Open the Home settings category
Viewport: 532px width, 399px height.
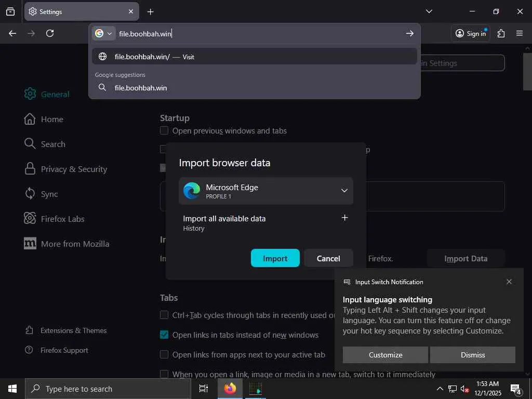click(x=44, y=119)
